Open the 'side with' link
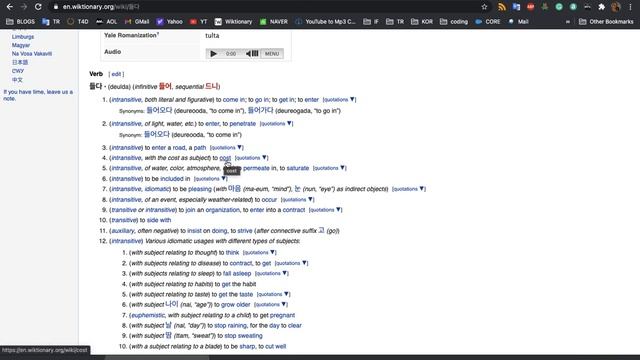Screen dimensions: 640x360 pyautogui.click(x=158, y=220)
